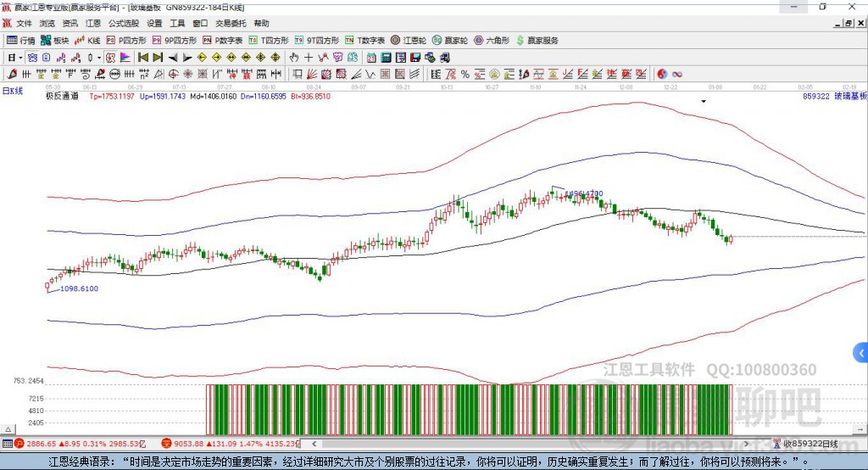Click the red floppy save icon
The height and width of the screenshot is (470, 868).
click(x=415, y=58)
